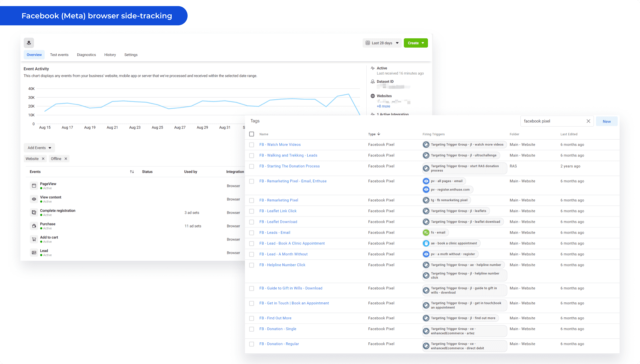Click the PageView event icon
The height and width of the screenshot is (364, 640).
[34, 186]
